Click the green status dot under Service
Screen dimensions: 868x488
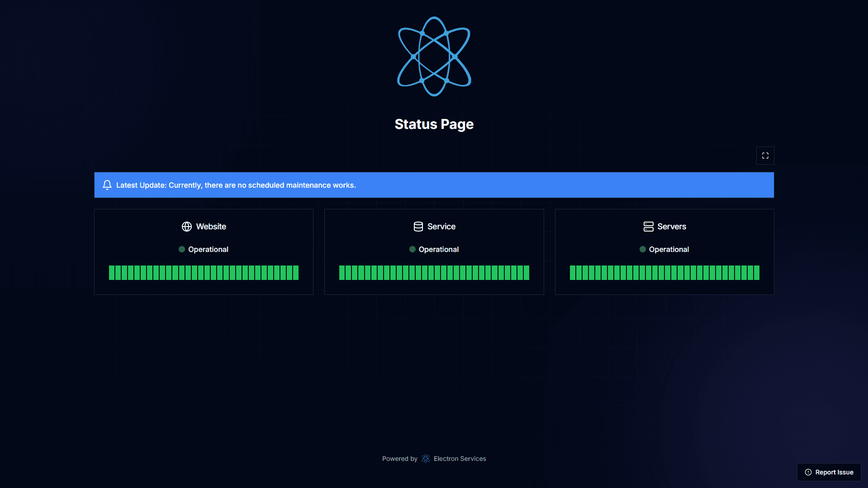(413, 249)
